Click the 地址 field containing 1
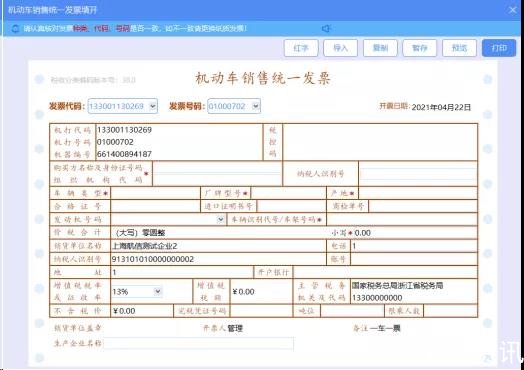The image size is (524, 370). coord(182,272)
